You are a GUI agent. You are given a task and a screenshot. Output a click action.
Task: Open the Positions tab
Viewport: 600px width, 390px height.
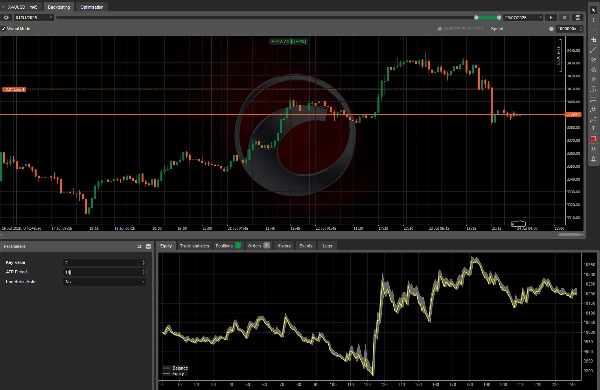pos(228,246)
